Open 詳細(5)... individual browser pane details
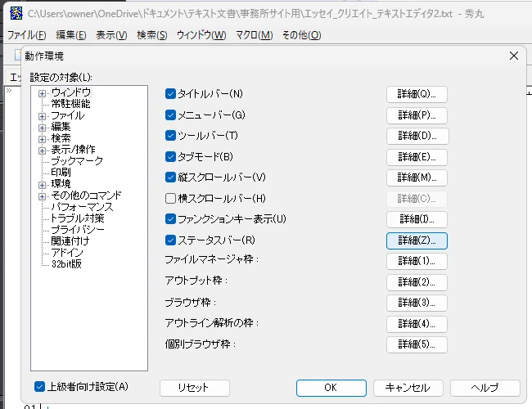 417,344
